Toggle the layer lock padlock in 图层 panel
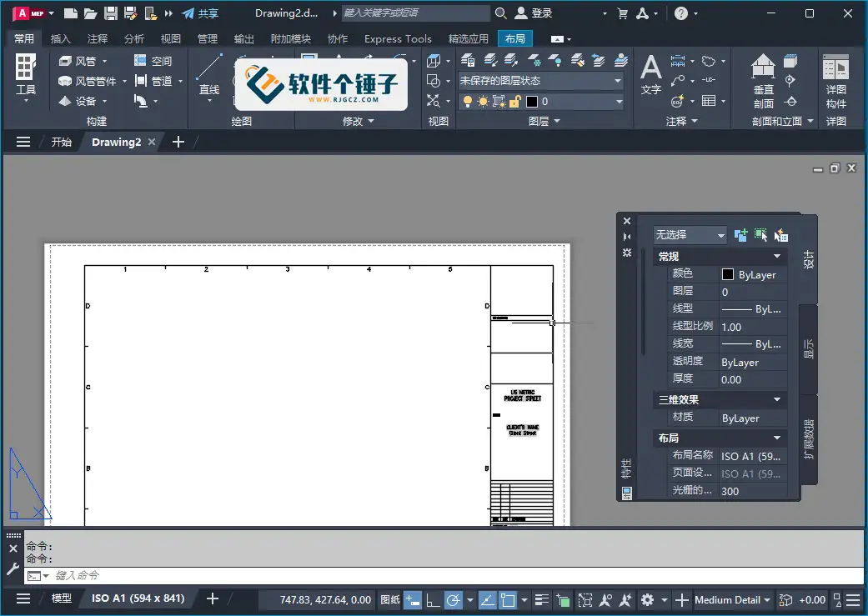The height and width of the screenshot is (616, 868). [516, 102]
